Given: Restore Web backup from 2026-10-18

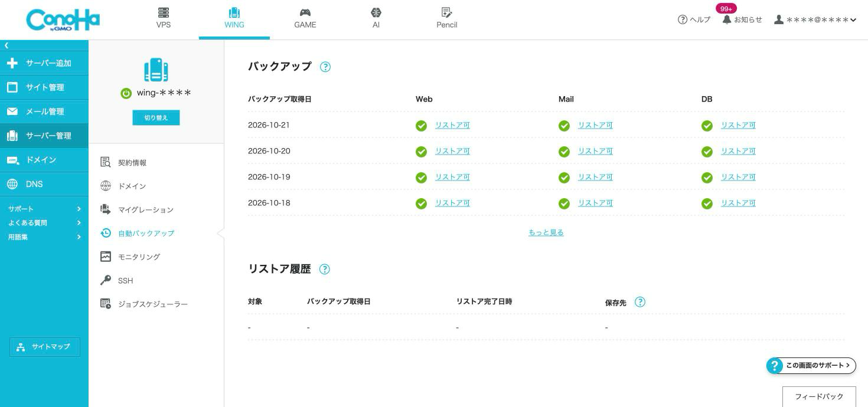Looking at the screenshot, I should [452, 203].
